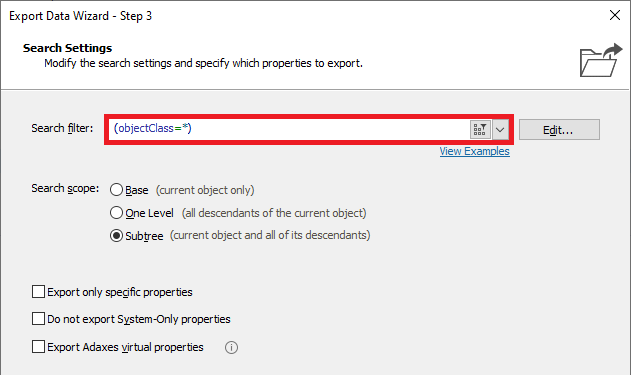This screenshot has height=375, width=631.
Task: Click the export folder icon in header
Action: [x=601, y=60]
